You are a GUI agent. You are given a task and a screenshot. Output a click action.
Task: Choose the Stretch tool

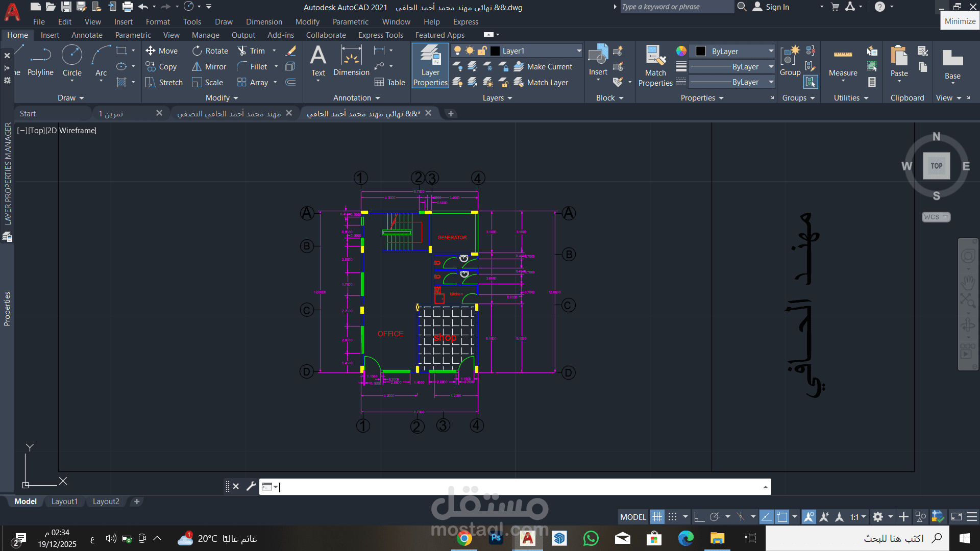164,83
